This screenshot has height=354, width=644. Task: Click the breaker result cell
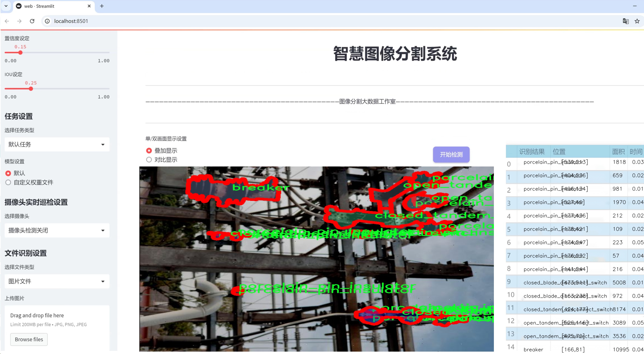click(x=533, y=349)
